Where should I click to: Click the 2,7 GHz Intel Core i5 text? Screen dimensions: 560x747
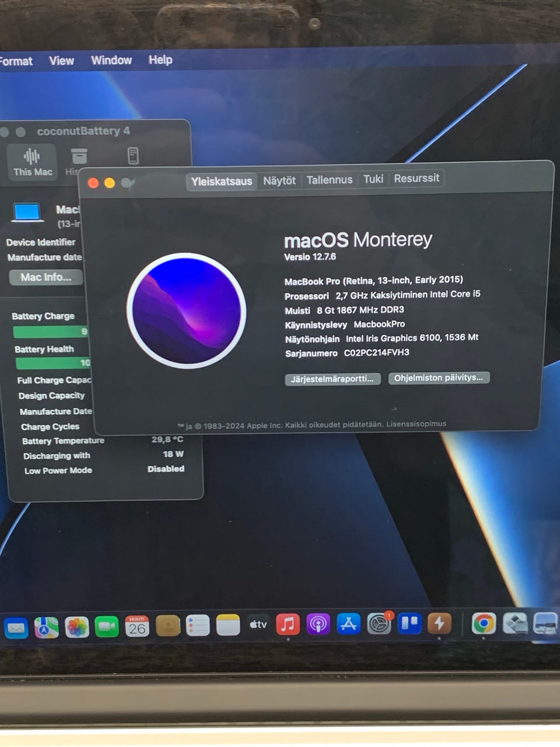click(408, 295)
